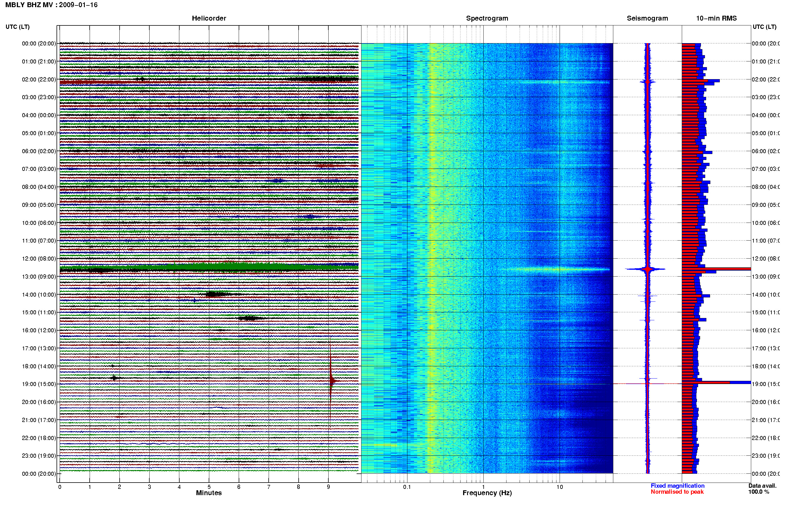Click the left time label '05:00 (01:00)'
This screenshot has height=508, width=812.
(x=39, y=133)
